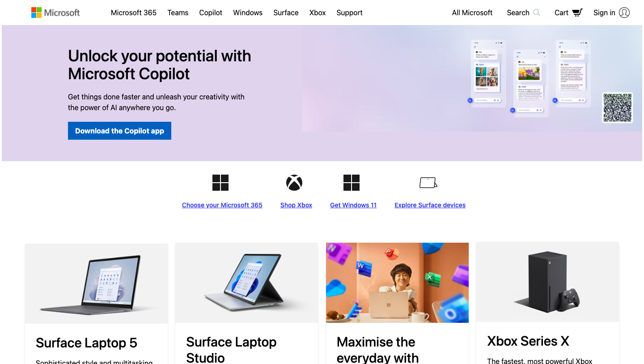Open the Support page from the navigation
The image size is (644, 364).
tap(349, 13)
